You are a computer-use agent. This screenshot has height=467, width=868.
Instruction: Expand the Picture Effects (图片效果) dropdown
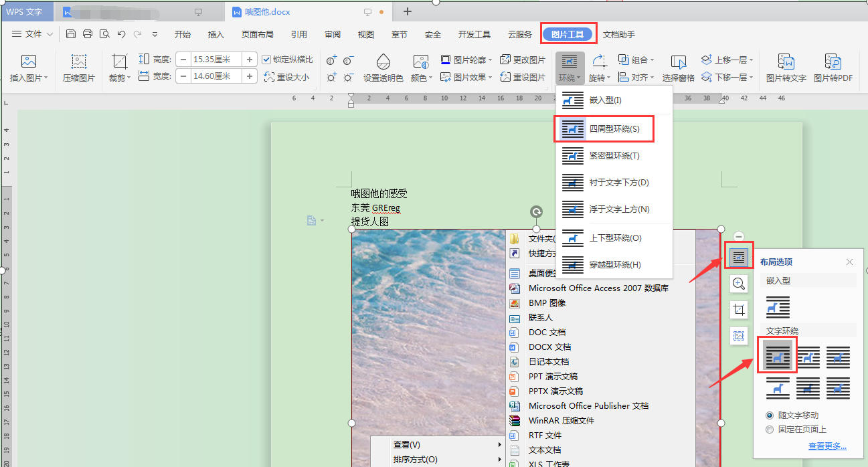click(467, 77)
